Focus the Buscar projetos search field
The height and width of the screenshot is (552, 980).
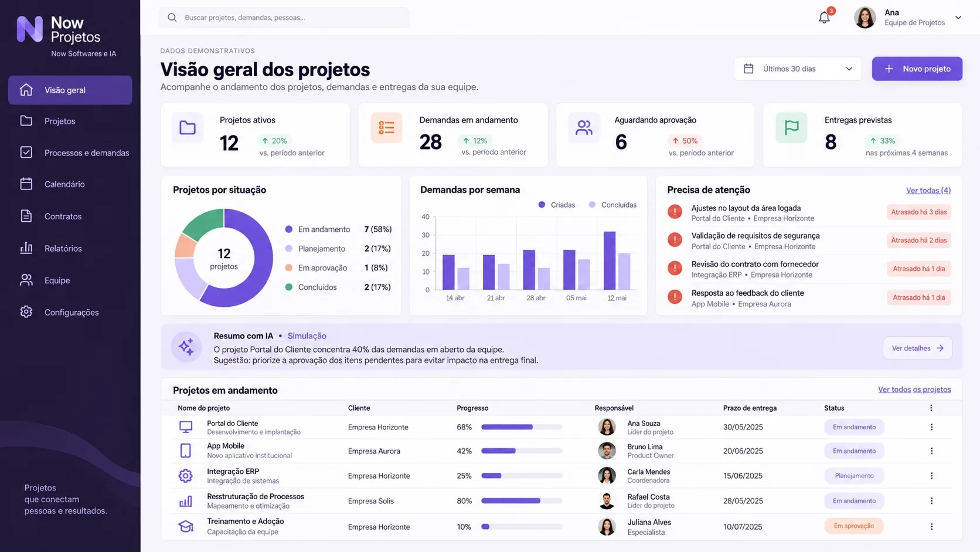pos(284,18)
